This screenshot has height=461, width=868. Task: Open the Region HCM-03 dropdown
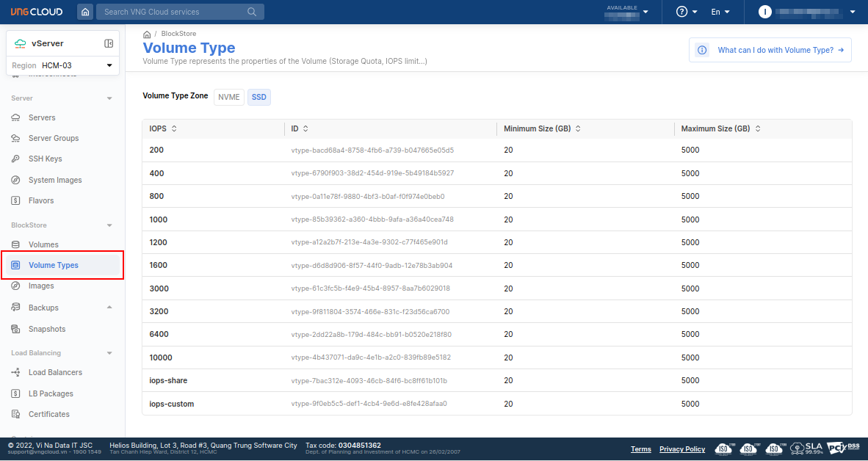(62, 65)
